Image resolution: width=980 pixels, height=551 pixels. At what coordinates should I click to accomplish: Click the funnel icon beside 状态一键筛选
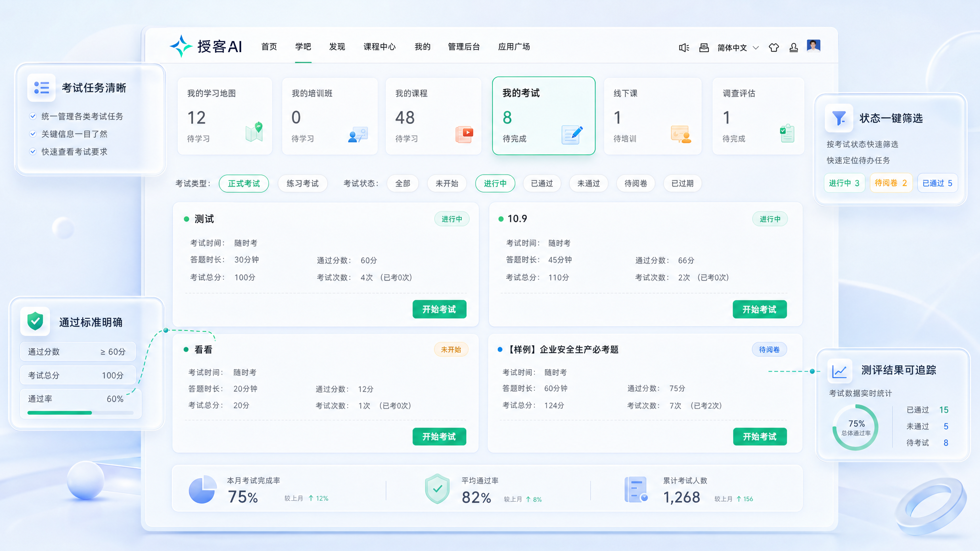(839, 118)
